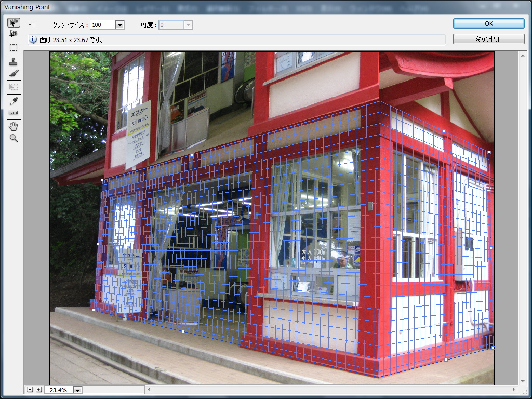This screenshot has width=532, height=399.
Task: Click the 23.4% zoom level field
Action: [59, 390]
